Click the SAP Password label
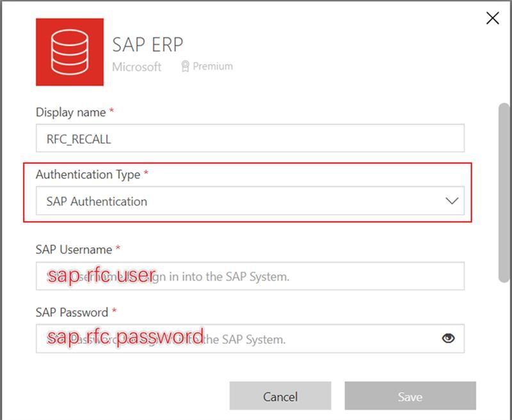The image size is (512, 420). pyautogui.click(x=72, y=313)
